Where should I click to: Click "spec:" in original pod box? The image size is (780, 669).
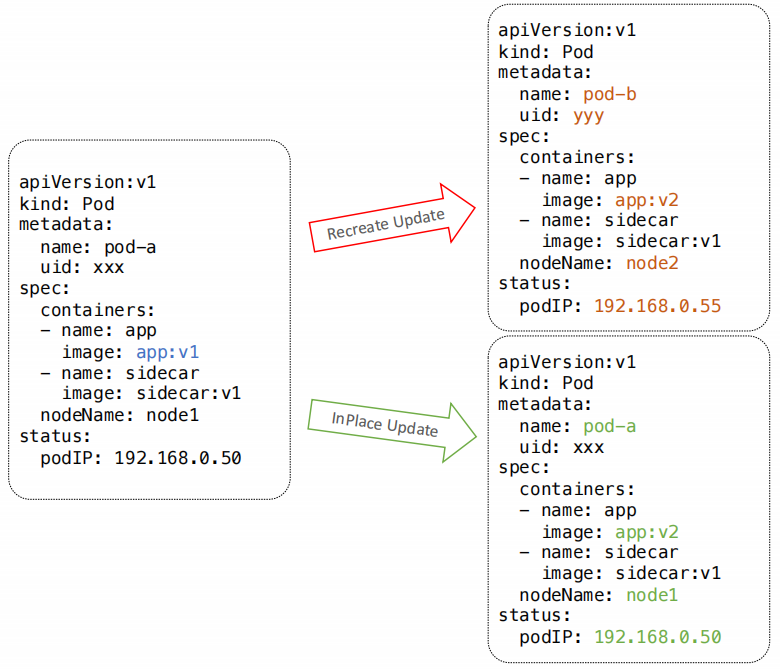pos(44,288)
